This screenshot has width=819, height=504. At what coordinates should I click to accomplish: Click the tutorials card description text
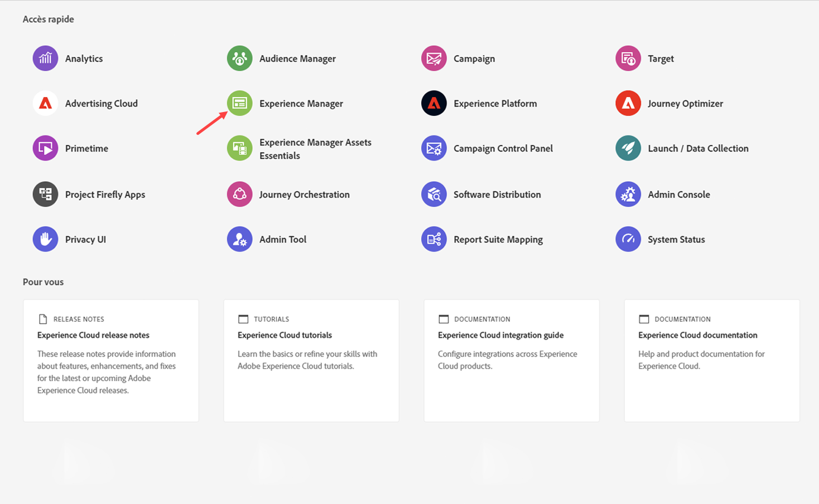[307, 360]
